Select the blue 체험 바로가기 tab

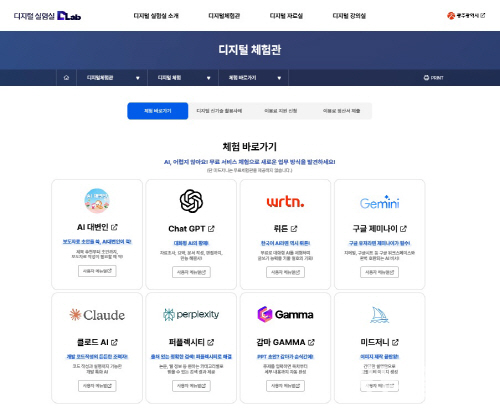coord(158,111)
